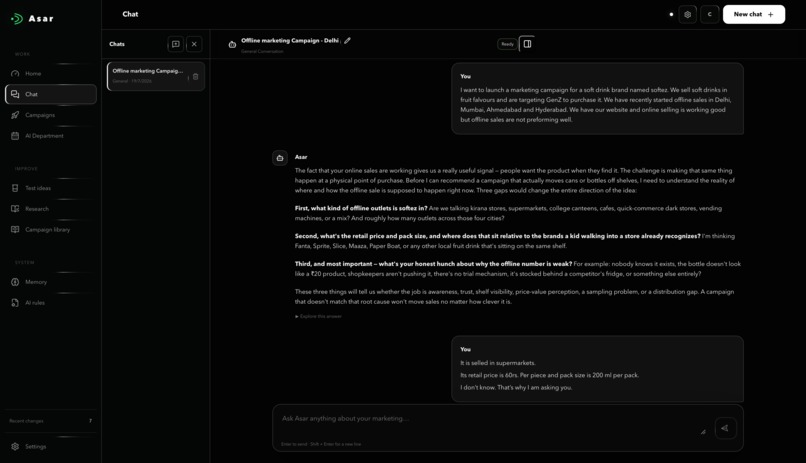Image resolution: width=806 pixels, height=463 pixels.
Task: Start new conversation from Chats panel icon
Action: tap(175, 44)
